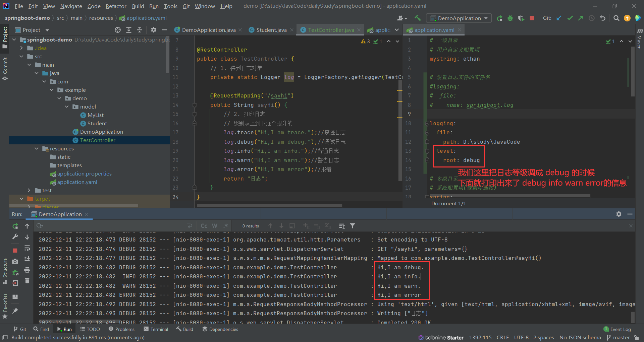Switch to Student.java tab

pyautogui.click(x=271, y=30)
